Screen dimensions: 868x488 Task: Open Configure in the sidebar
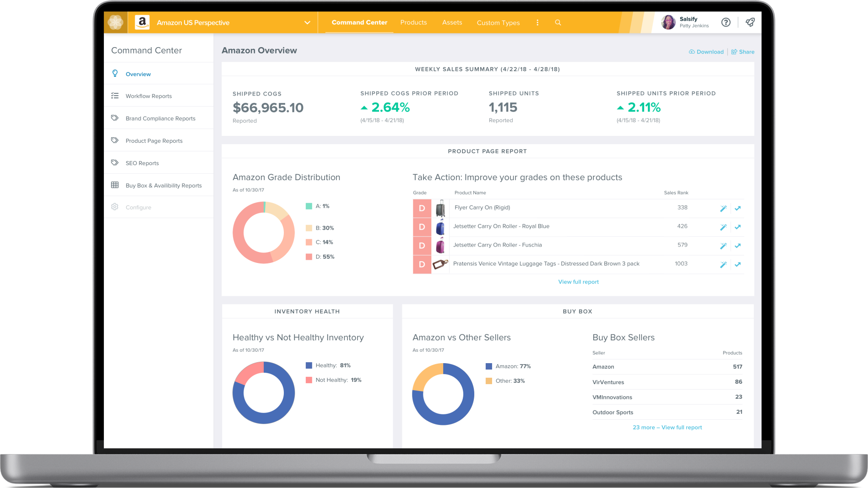pyautogui.click(x=158, y=207)
